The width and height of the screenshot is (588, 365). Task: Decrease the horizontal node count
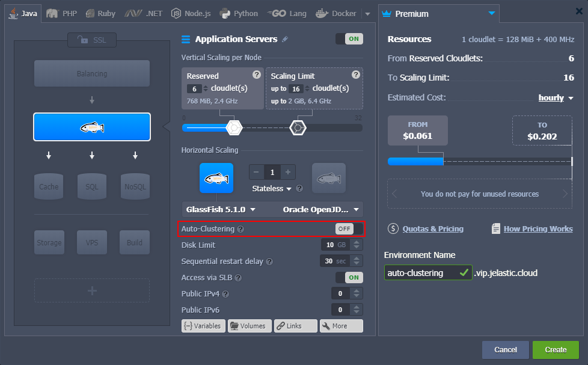tap(256, 172)
